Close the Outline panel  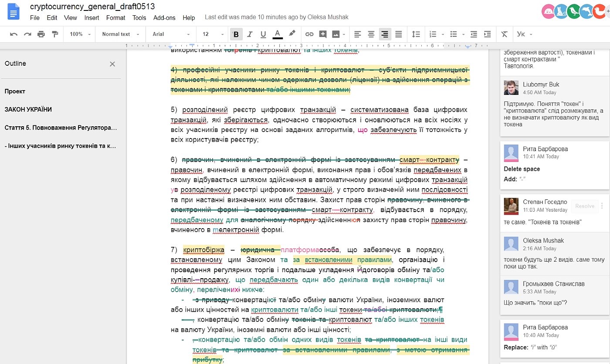click(112, 64)
